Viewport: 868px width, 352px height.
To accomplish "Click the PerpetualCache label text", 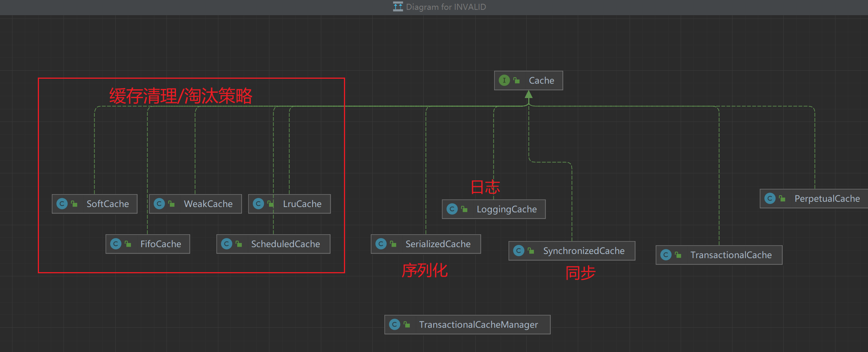I will [827, 199].
